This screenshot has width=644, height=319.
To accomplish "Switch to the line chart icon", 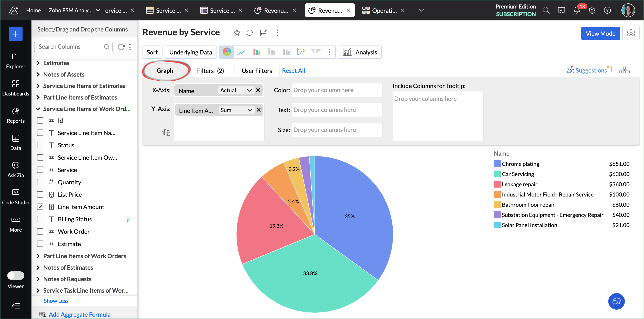I will (242, 52).
